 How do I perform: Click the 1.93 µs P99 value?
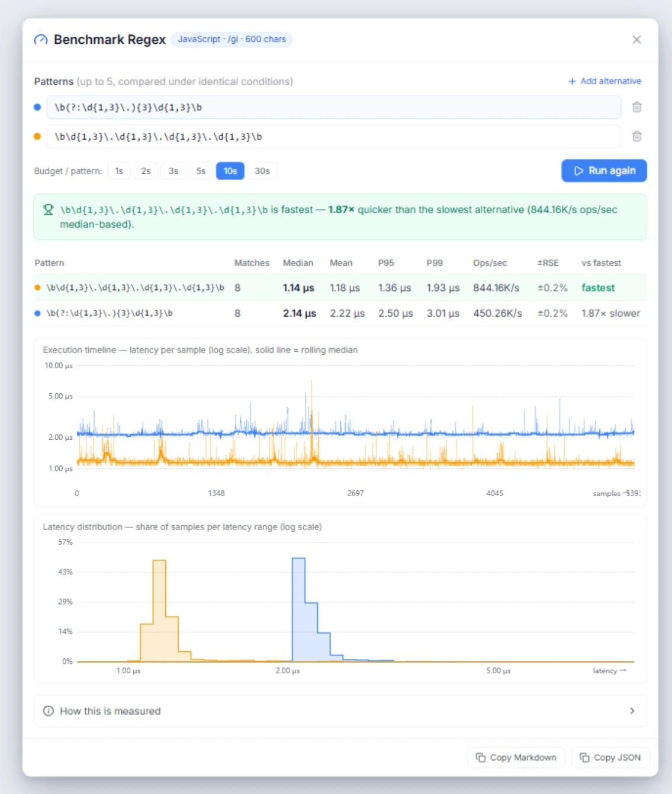443,288
